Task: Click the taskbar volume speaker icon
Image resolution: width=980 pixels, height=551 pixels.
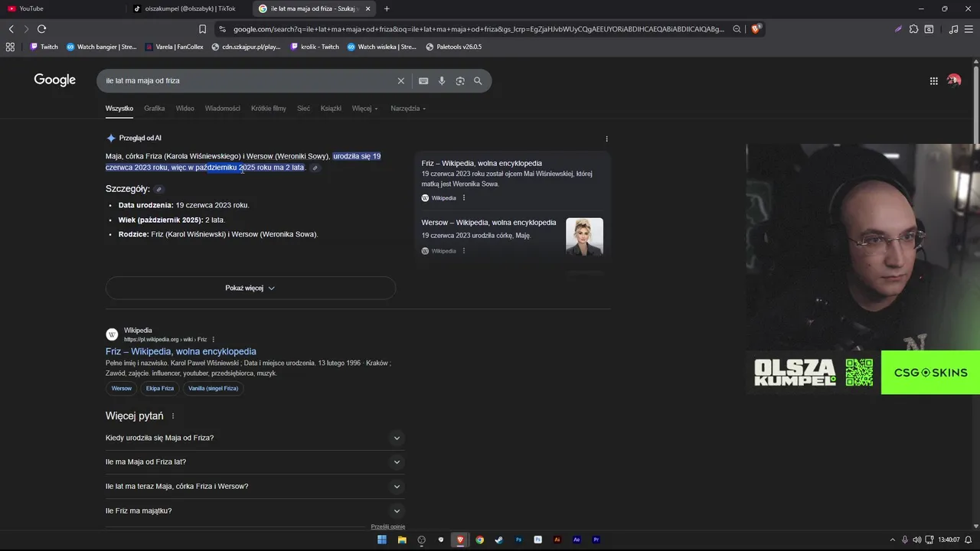Action: (x=916, y=540)
